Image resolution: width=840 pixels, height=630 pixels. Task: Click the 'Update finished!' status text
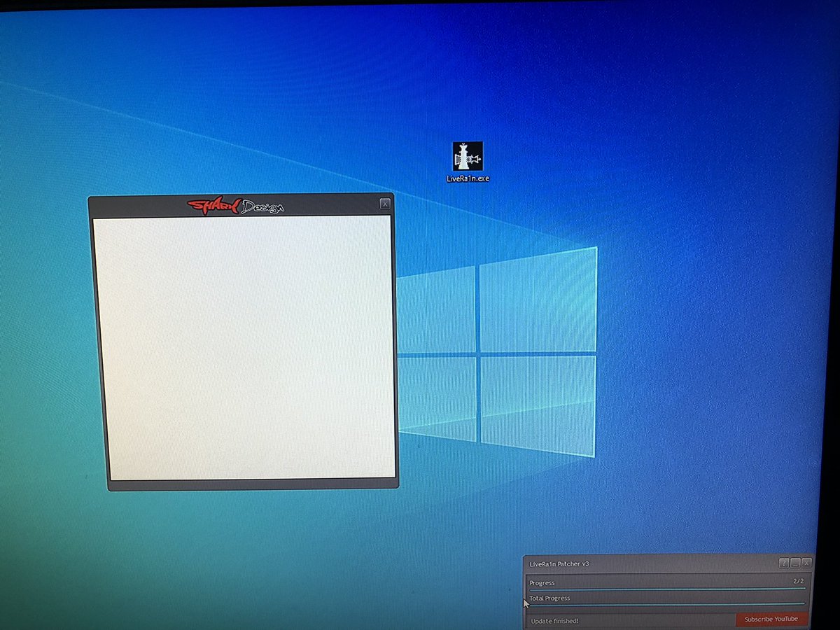tap(554, 621)
